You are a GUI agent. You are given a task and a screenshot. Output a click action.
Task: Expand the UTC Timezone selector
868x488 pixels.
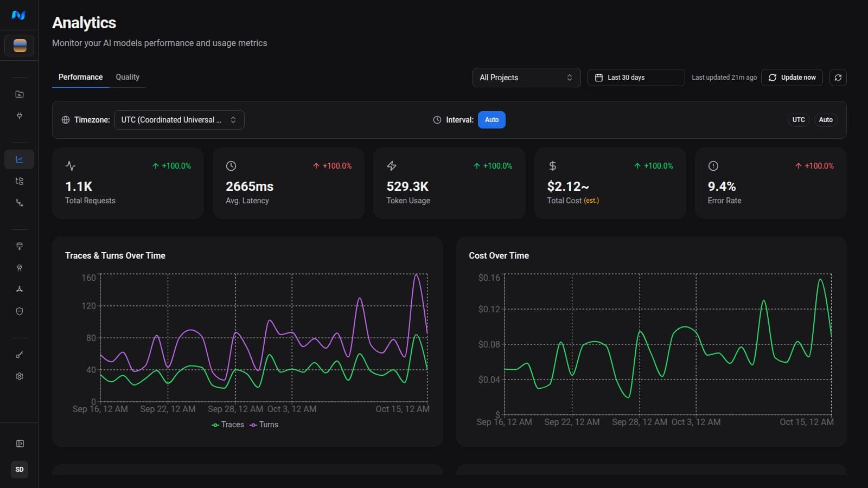click(180, 120)
